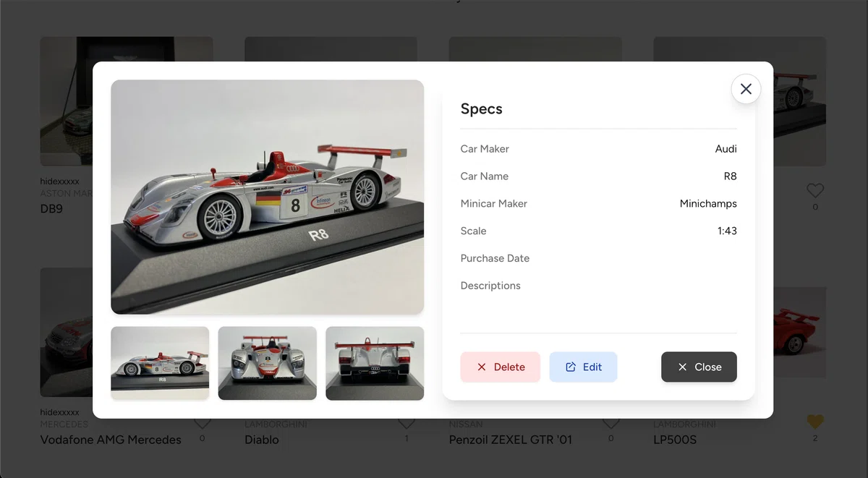Click the heart icon with count 0 at right
Image resolution: width=868 pixels, height=478 pixels.
tap(815, 191)
